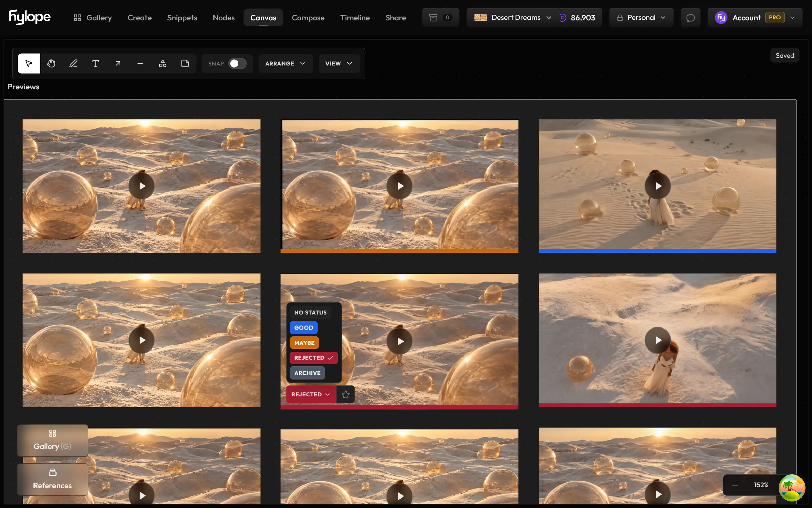Play the blue-underlined video preview

pyautogui.click(x=657, y=186)
